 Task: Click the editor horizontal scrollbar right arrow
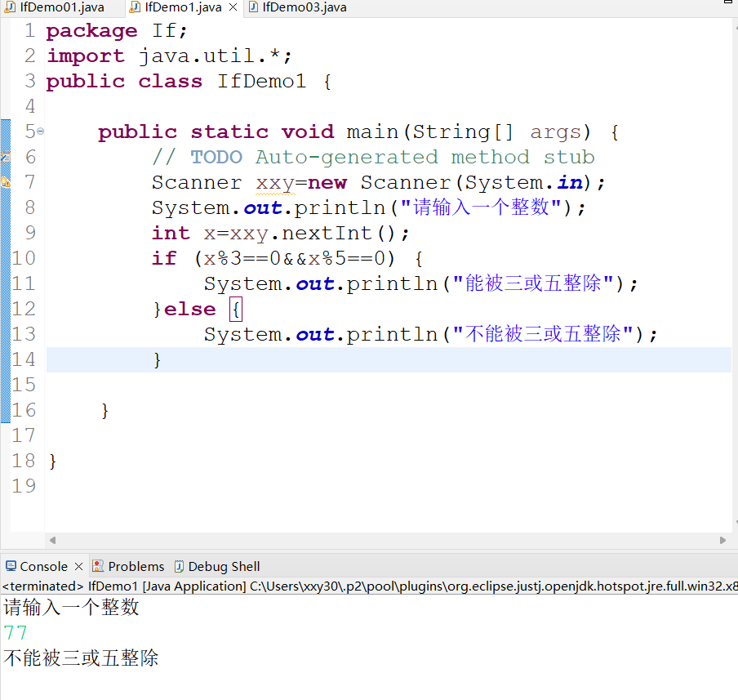click(723, 540)
